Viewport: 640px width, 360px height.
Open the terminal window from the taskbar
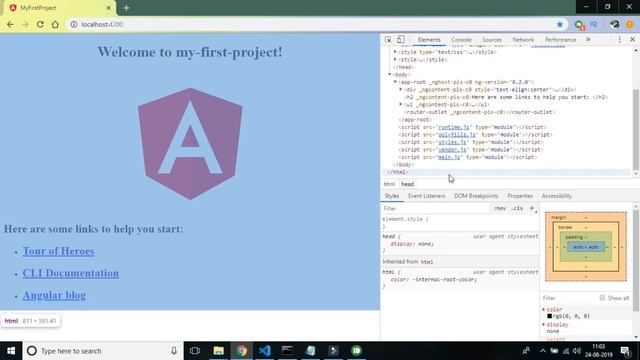coord(287,351)
